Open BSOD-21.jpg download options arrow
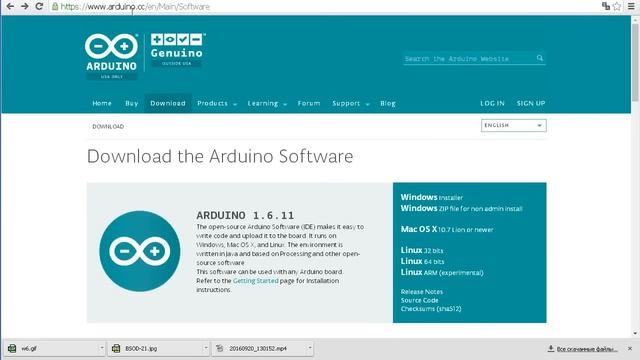Image resolution: width=640 pixels, height=360 pixels. [x=206, y=348]
